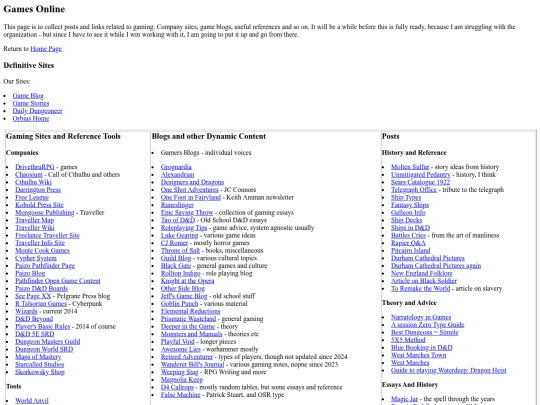Open the Alexandrian blog link
This screenshot has height=405, width=540.
[177, 175]
